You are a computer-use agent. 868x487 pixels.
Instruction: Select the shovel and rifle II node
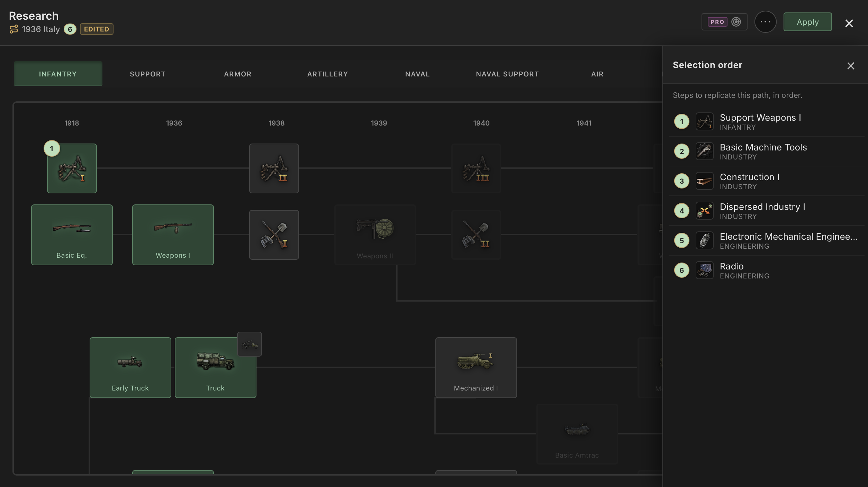coord(476,235)
